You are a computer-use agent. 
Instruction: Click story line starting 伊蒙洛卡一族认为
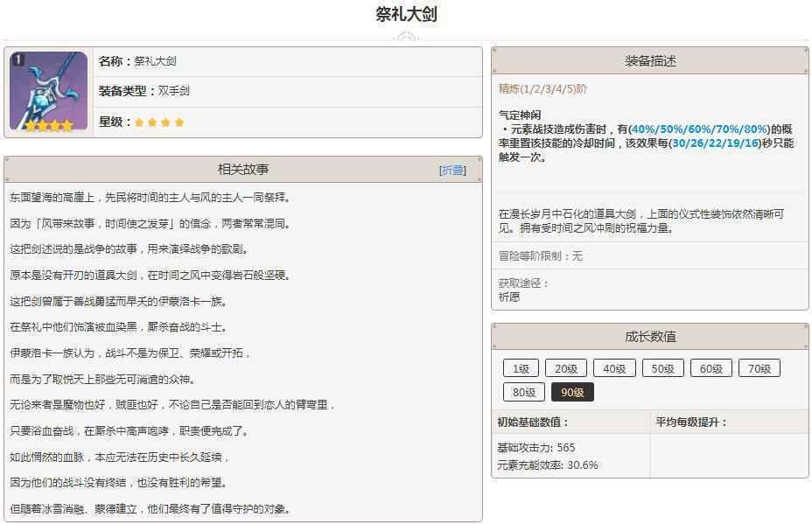130,353
